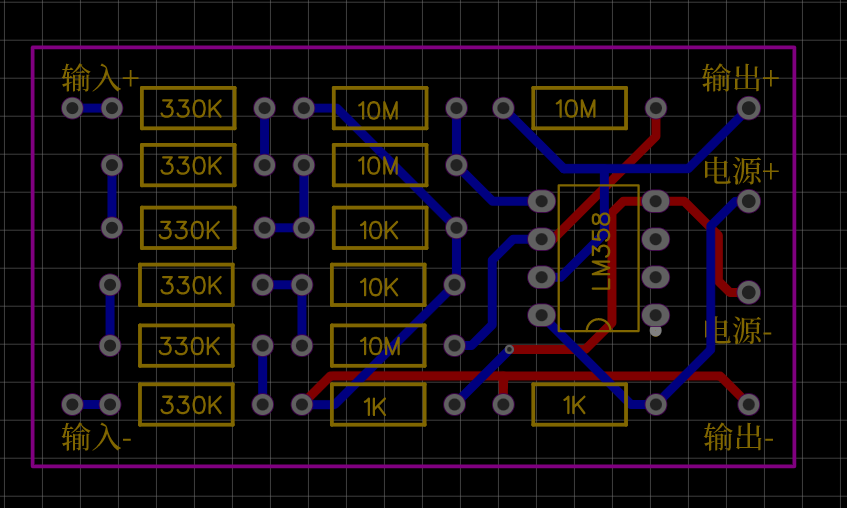Select the 1K resistor nearest the 输出- pad
The image size is (847, 508).
pyautogui.click(x=580, y=404)
